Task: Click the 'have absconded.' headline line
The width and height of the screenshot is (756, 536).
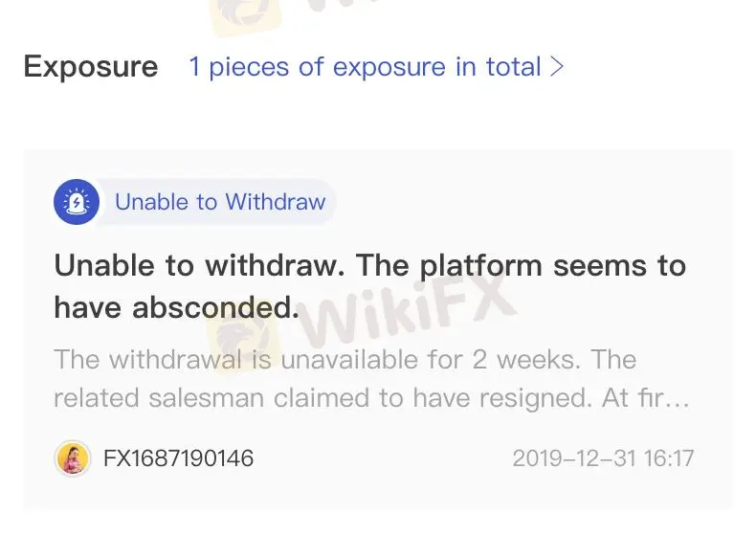Action: click(176, 306)
